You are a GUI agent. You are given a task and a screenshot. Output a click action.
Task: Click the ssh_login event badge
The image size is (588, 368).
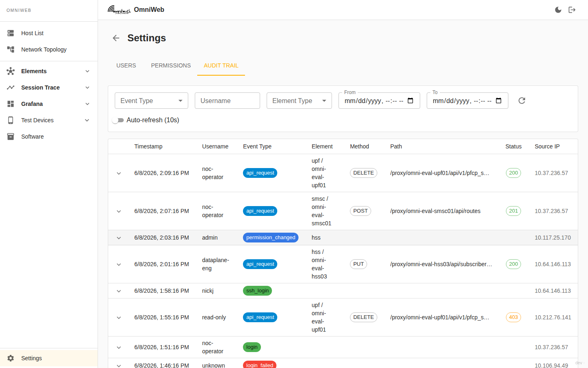[257, 291]
